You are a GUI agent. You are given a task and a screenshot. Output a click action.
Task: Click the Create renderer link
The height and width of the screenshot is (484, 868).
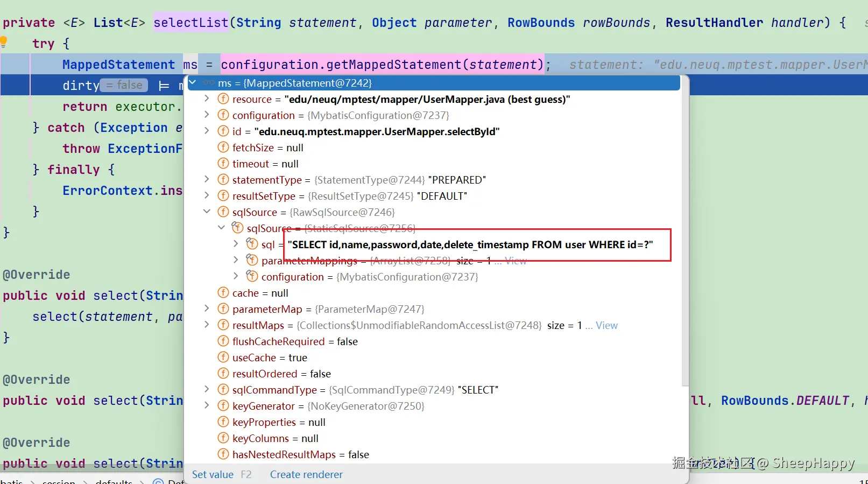[x=306, y=474]
